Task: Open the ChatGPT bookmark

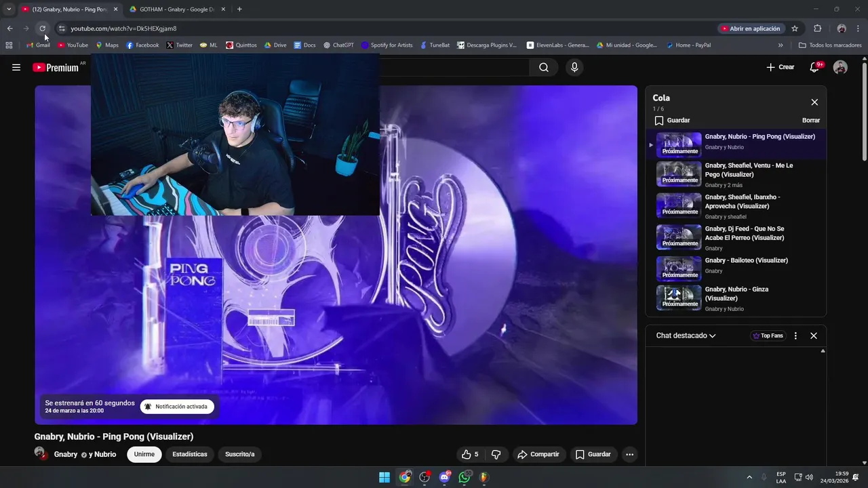Action: tap(338, 45)
